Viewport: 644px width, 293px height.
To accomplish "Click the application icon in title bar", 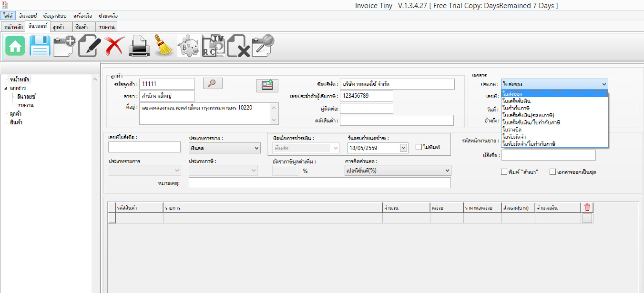I will [4, 5].
